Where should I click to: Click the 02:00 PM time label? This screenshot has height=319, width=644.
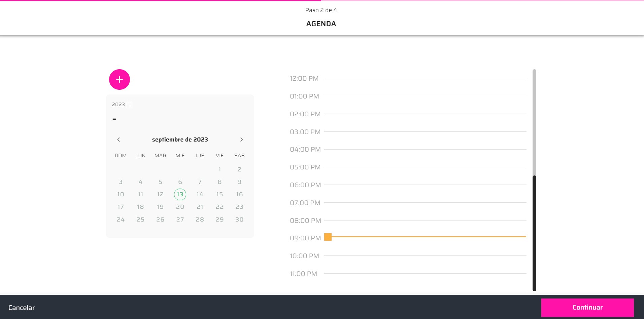[305, 114]
